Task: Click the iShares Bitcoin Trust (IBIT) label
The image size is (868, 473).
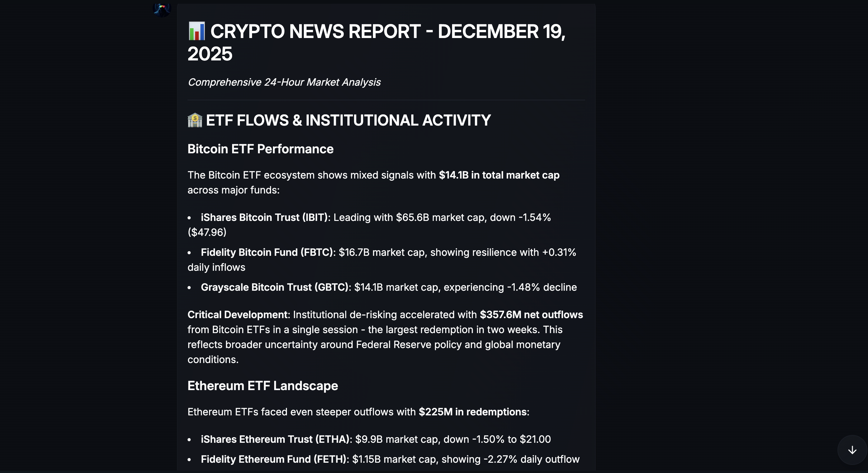Action: [x=264, y=217]
